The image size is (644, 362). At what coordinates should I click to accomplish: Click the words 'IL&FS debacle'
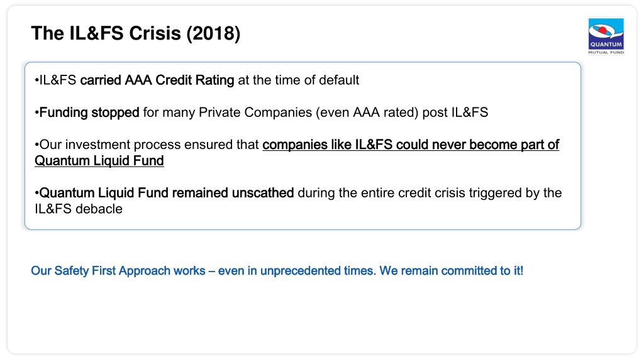click(x=79, y=209)
